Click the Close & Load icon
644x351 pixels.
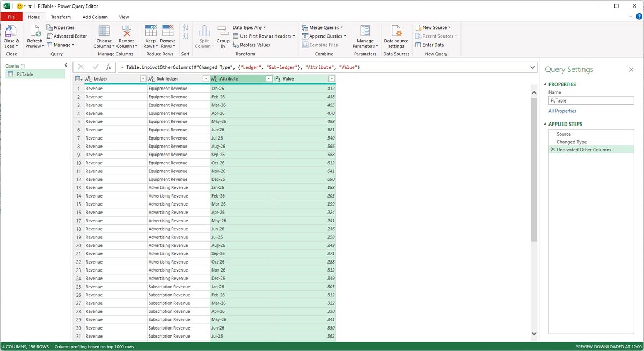(x=11, y=32)
